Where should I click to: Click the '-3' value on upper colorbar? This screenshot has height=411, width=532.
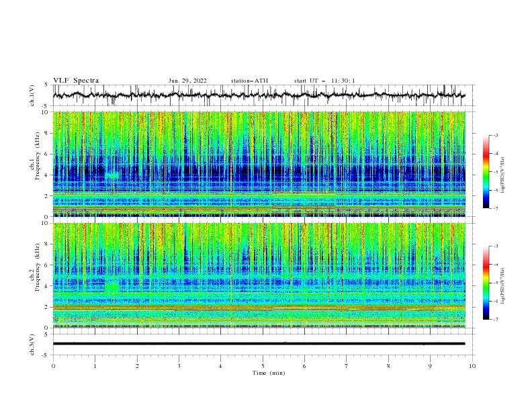(x=495, y=135)
